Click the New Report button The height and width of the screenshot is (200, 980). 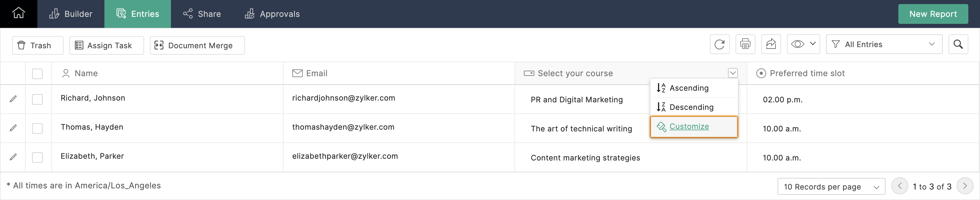(932, 14)
